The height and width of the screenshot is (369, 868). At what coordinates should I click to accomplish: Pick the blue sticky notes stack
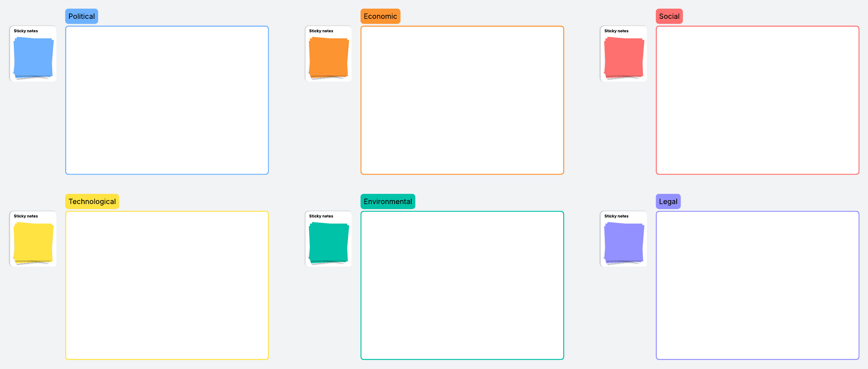click(33, 58)
